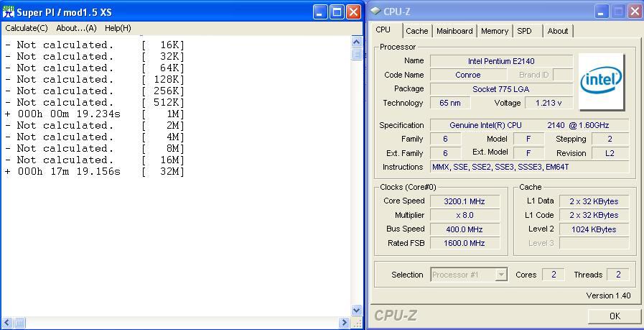644x330 pixels.
Task: Maximize the Super PI window
Action: point(337,12)
